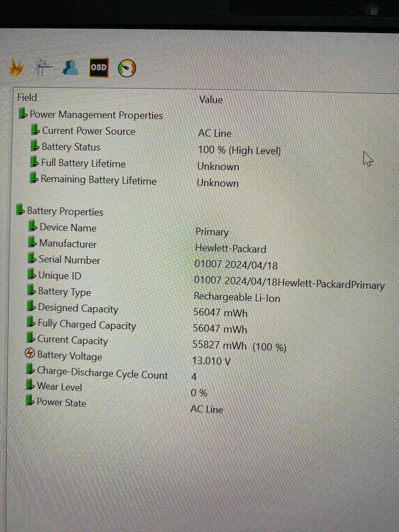Click the Field column header
The width and height of the screenshot is (399, 532).
click(x=27, y=98)
